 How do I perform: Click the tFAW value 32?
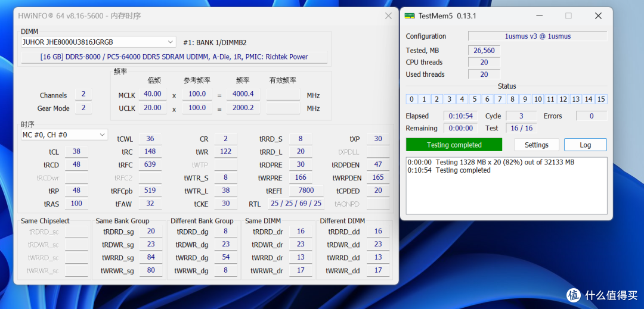tap(150, 203)
